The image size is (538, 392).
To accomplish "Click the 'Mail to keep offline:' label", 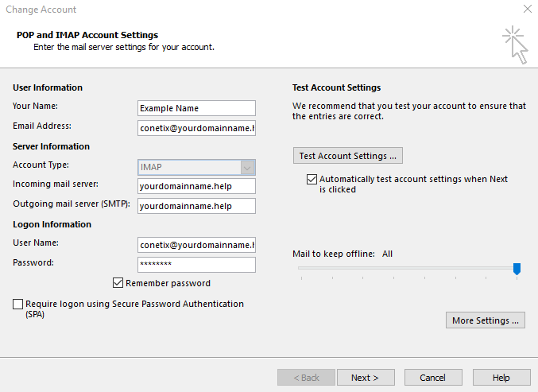I will 334,254.
